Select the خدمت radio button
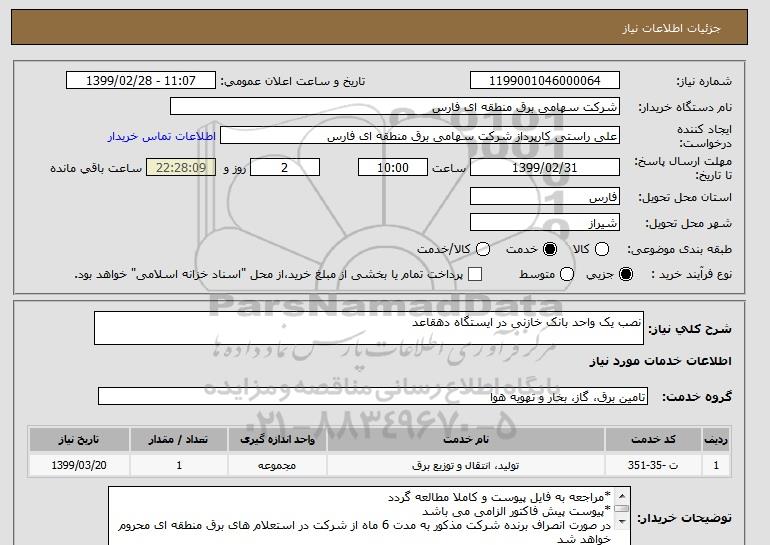770x545 pixels. pyautogui.click(x=550, y=249)
